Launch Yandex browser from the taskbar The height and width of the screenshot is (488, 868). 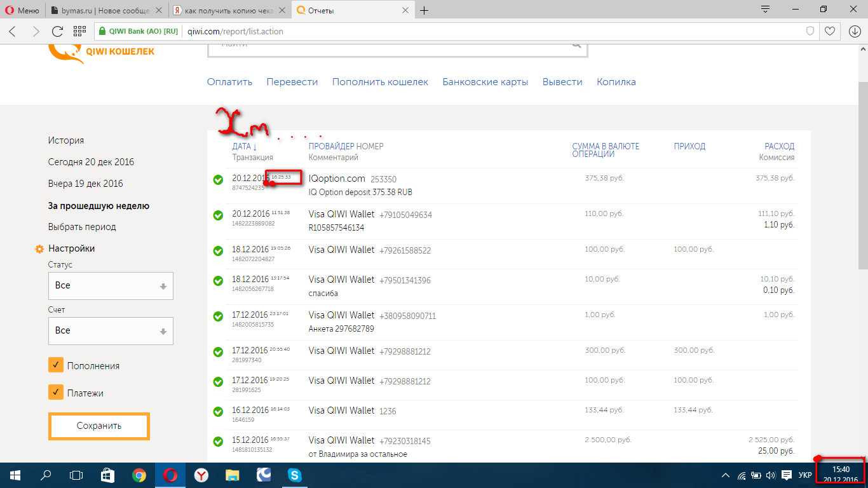(201, 475)
